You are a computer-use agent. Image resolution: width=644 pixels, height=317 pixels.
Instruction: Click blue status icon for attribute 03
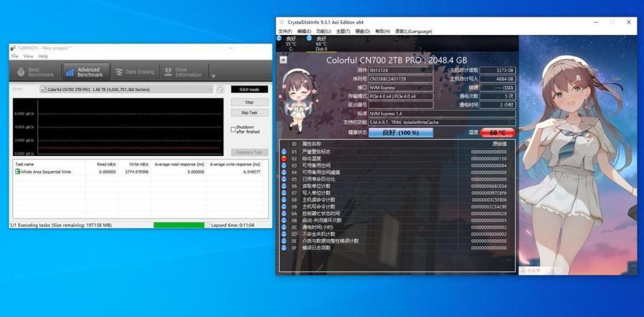tap(284, 166)
